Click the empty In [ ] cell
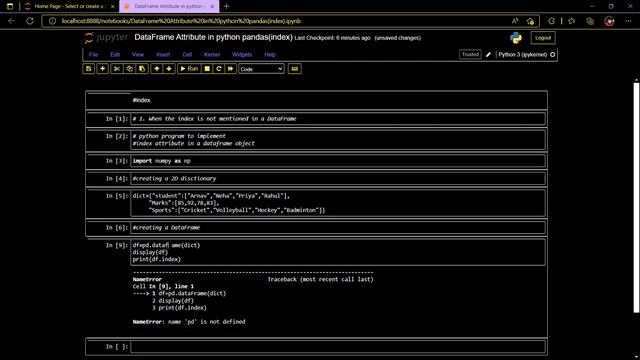The height and width of the screenshot is (360, 640). coord(338,347)
